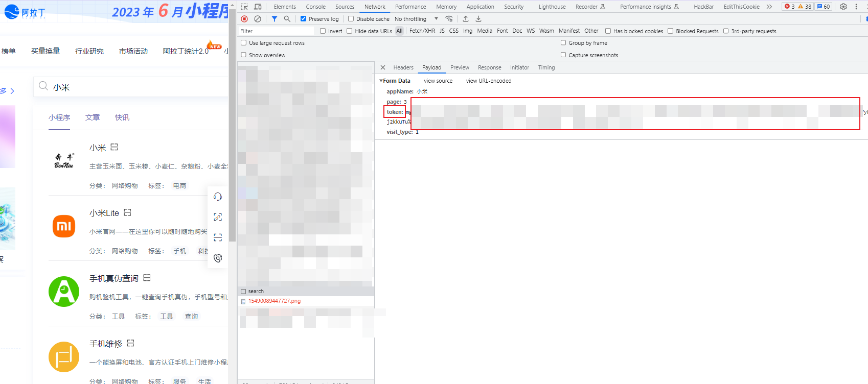Stop recording network log
Screen dimensions: 868x384
tap(244, 19)
